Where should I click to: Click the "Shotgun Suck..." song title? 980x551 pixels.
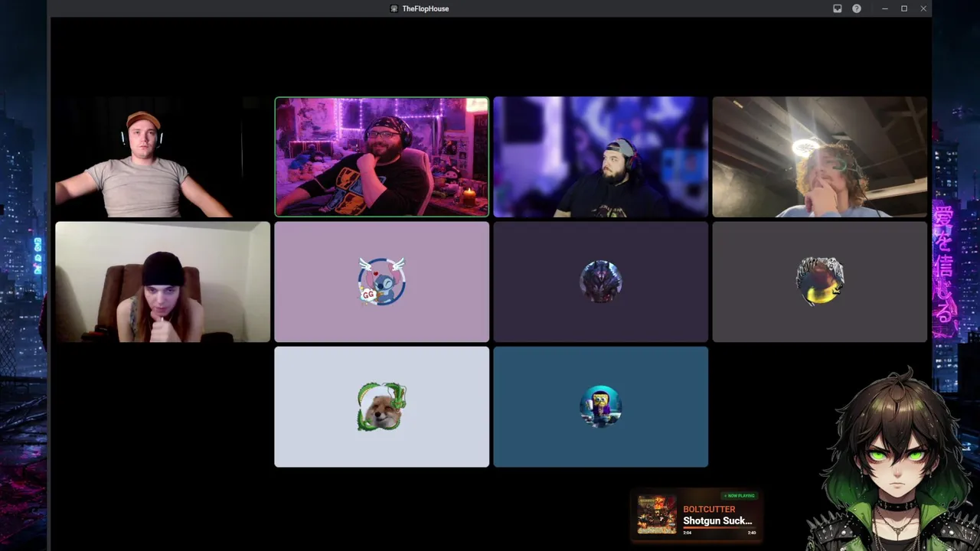pos(717,521)
